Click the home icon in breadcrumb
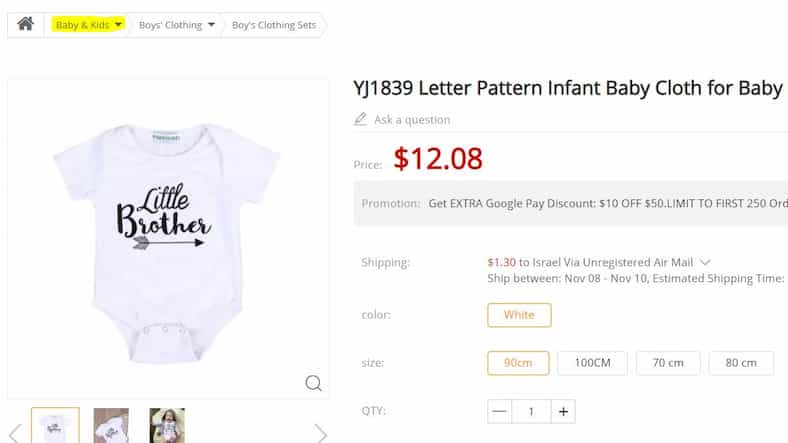788x443 pixels. (x=25, y=24)
